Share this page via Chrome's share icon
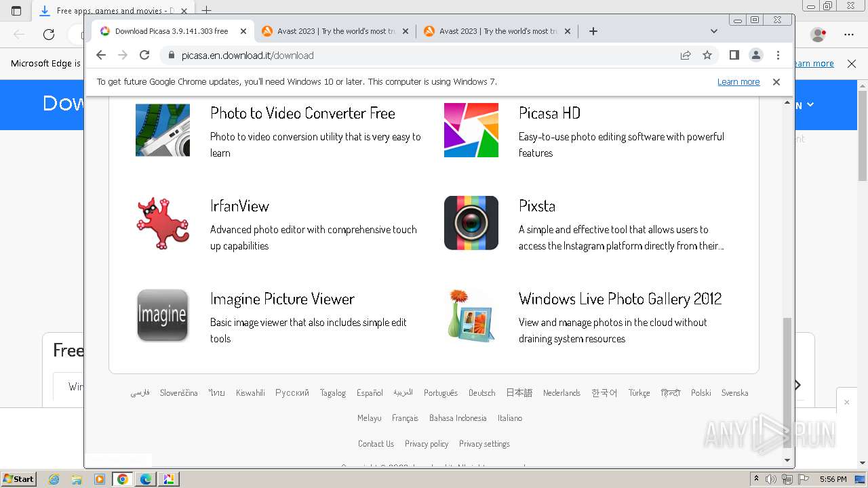The width and height of the screenshot is (868, 488). pyautogui.click(x=686, y=55)
